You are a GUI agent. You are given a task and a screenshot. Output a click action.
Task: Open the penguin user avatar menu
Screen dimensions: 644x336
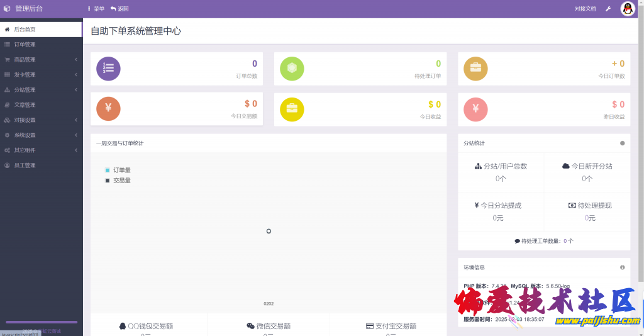627,9
